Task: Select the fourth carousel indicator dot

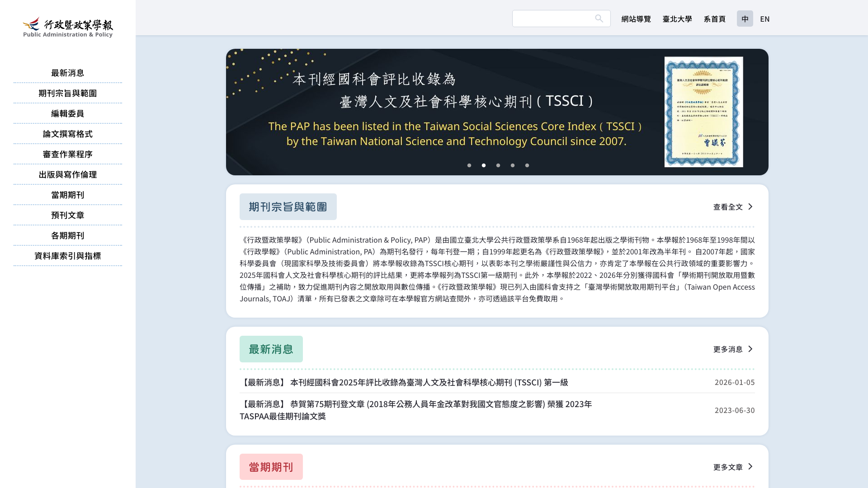Action: pyautogui.click(x=513, y=165)
